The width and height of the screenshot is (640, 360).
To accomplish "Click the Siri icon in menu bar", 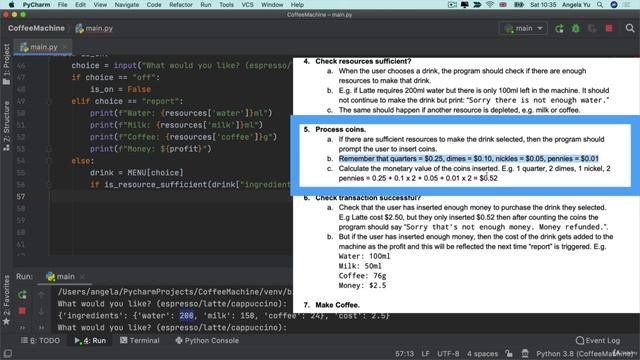I will click(614, 5).
